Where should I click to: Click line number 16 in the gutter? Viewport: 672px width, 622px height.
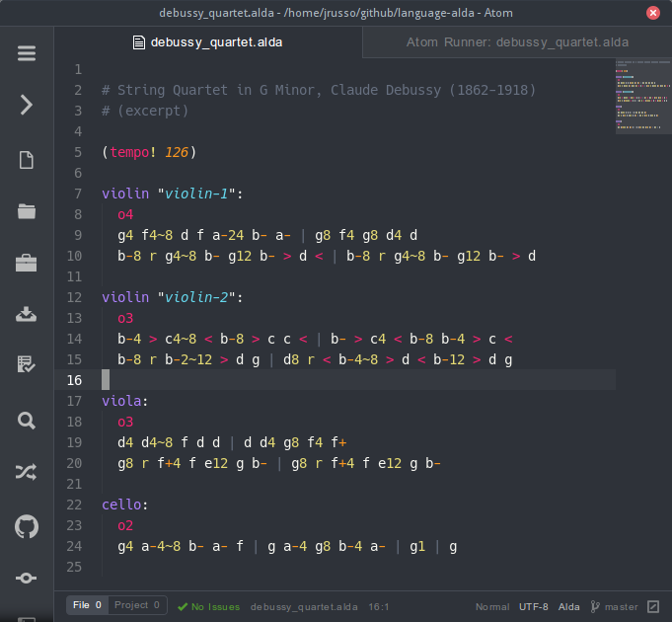pos(74,380)
